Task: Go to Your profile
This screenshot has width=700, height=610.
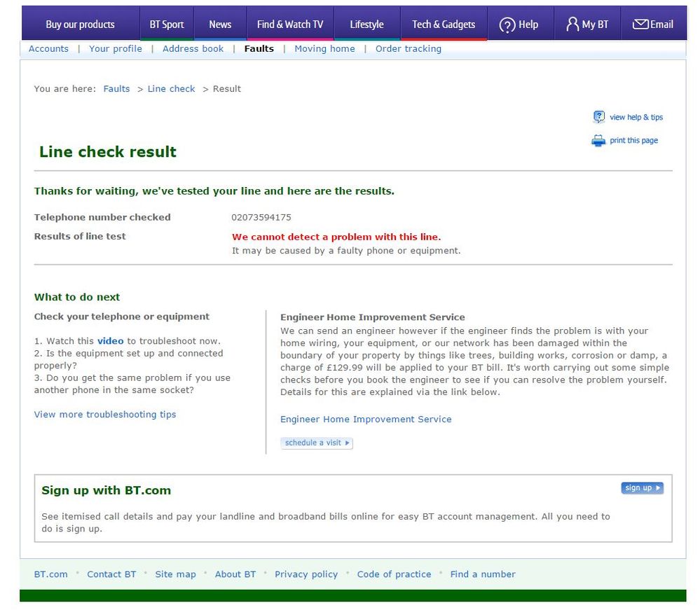Action: point(115,48)
